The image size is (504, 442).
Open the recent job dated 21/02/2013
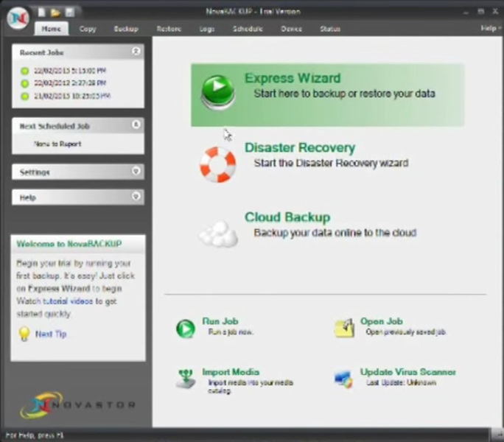(72, 96)
